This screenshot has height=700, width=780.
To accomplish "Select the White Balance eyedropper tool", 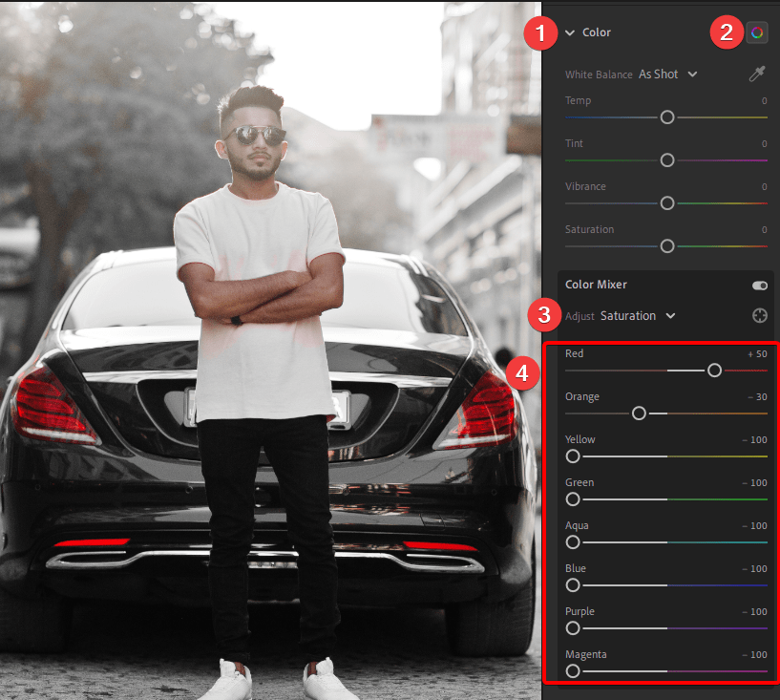I will pyautogui.click(x=758, y=74).
